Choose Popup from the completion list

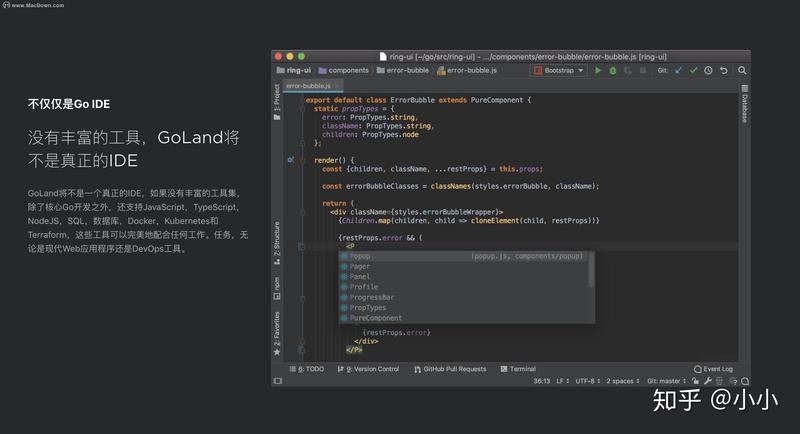coord(464,256)
